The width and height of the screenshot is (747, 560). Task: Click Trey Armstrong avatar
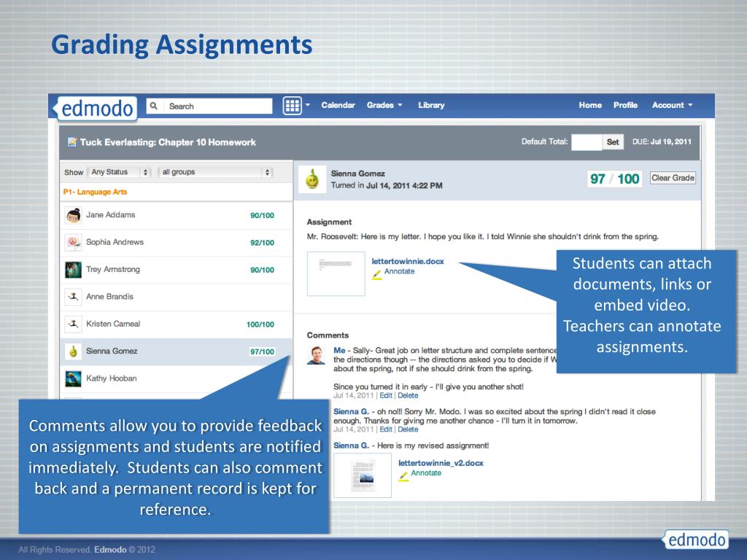pyautogui.click(x=73, y=270)
